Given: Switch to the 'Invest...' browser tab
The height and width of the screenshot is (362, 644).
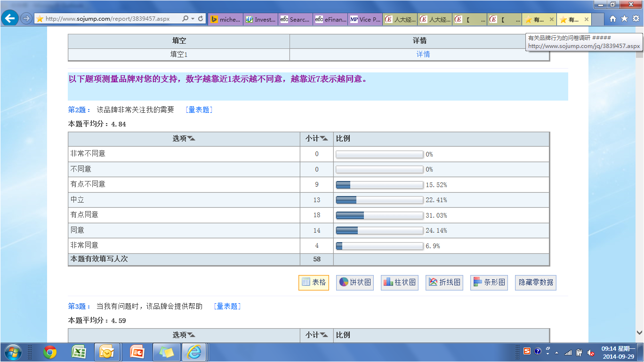Looking at the screenshot, I should click(x=261, y=19).
